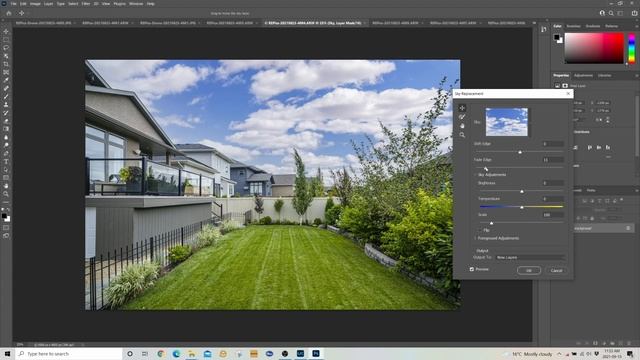Open the Sky preset picker thumbnail

pos(507,122)
